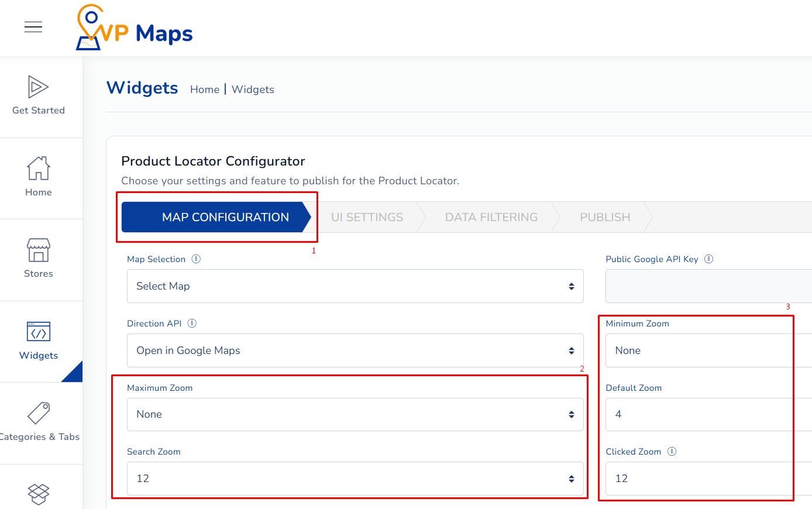Open the Map Selection info tooltip
Viewport: 812px width, 509px height.
coord(197,258)
